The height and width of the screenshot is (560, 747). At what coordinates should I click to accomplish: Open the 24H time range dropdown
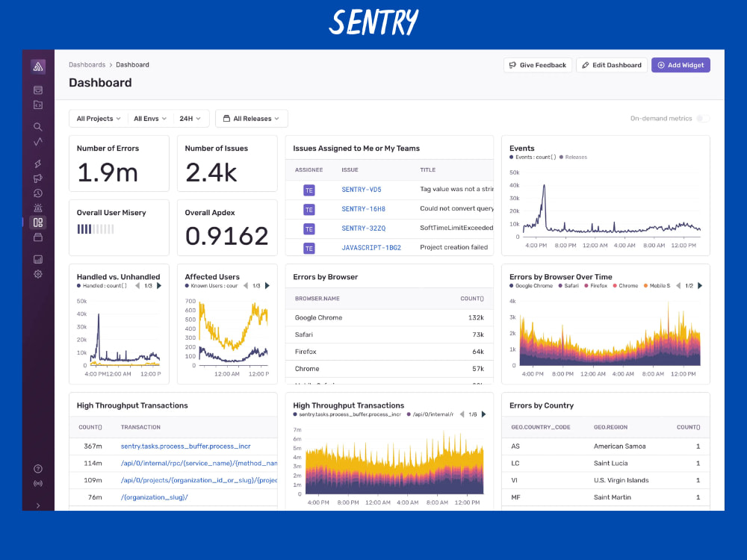pos(190,119)
